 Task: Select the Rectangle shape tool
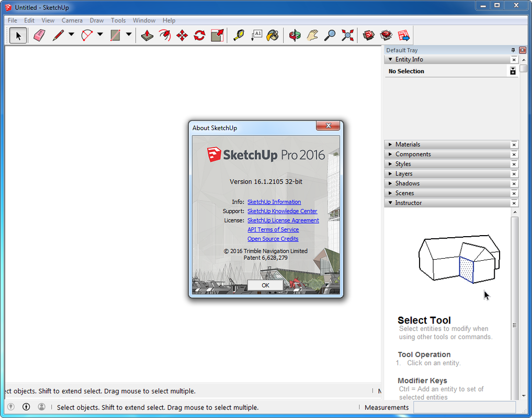pyautogui.click(x=116, y=35)
